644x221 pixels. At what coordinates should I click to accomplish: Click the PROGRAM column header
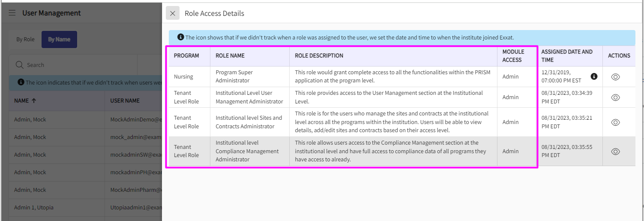point(186,56)
